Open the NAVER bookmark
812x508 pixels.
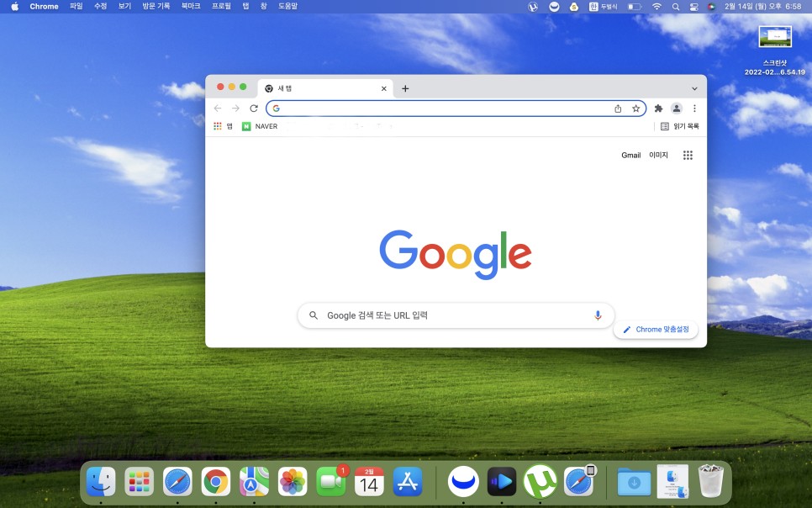click(x=260, y=126)
